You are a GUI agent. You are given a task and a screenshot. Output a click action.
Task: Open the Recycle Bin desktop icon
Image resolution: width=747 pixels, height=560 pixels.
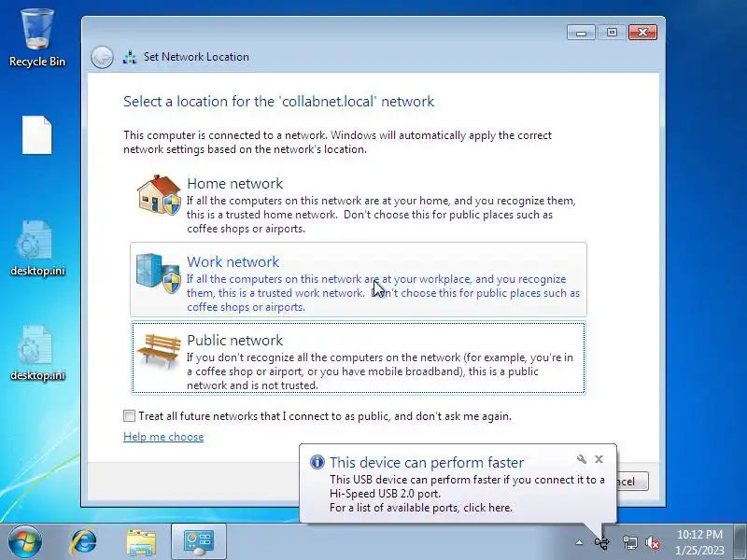coord(36,38)
